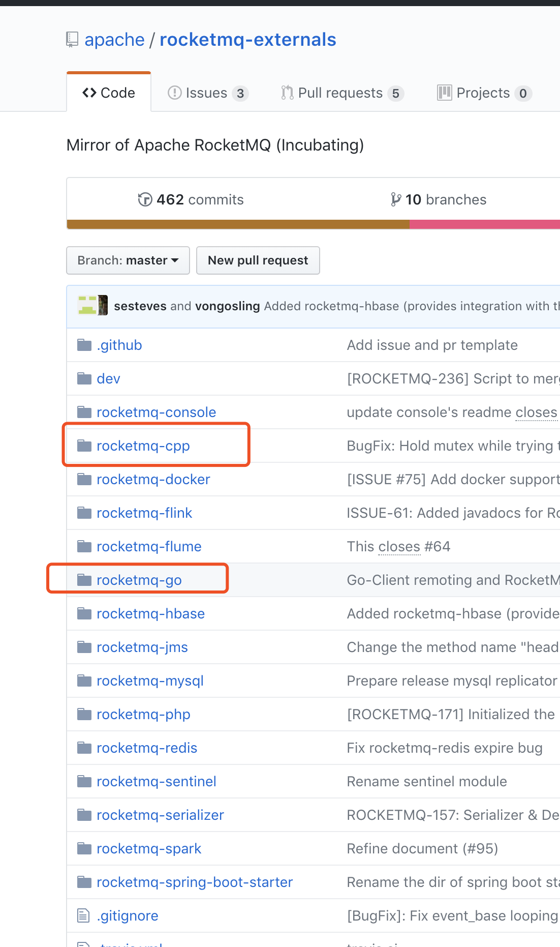Click the rocketmq-flink folder icon
Viewport: 560px width, 947px height.
84,513
